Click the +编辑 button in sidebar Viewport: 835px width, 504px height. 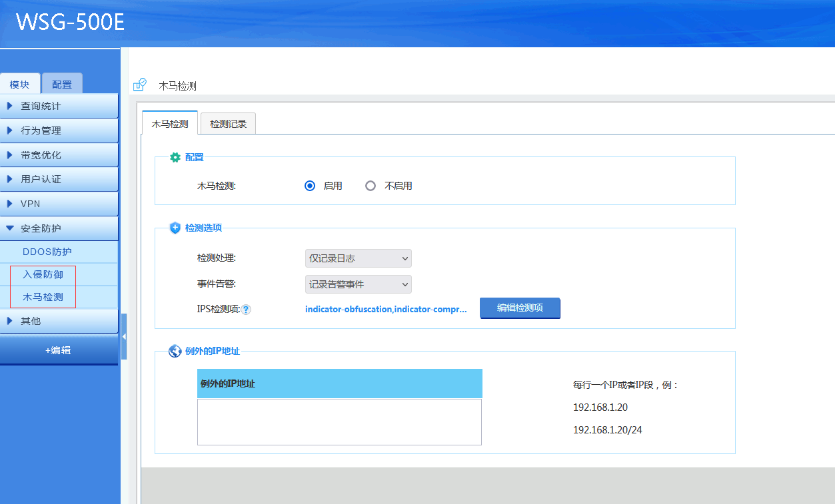tap(59, 350)
